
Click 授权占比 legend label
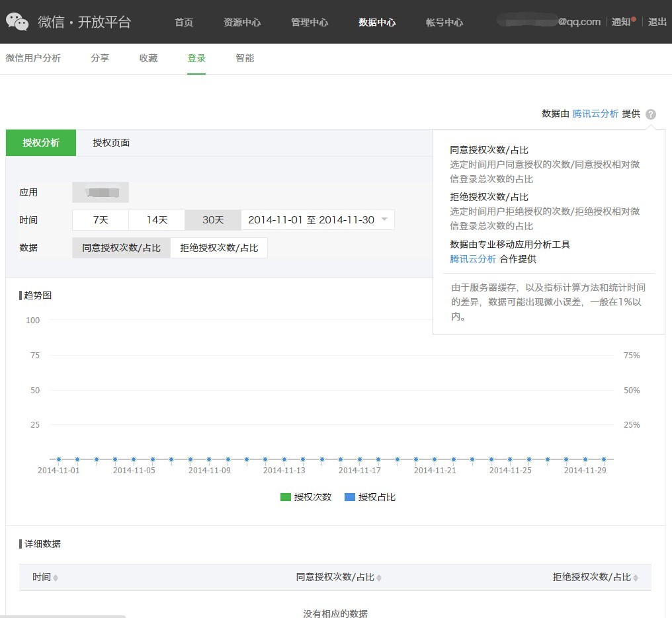377,497
